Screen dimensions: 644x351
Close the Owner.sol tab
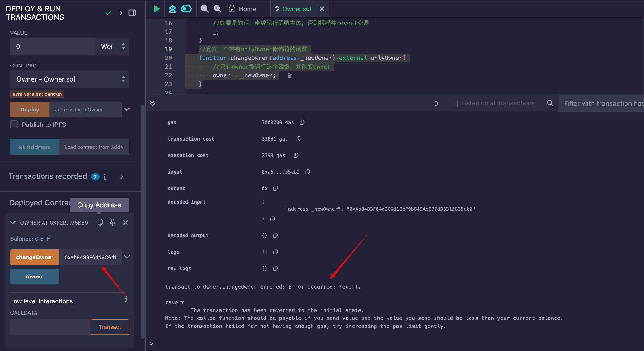point(322,9)
